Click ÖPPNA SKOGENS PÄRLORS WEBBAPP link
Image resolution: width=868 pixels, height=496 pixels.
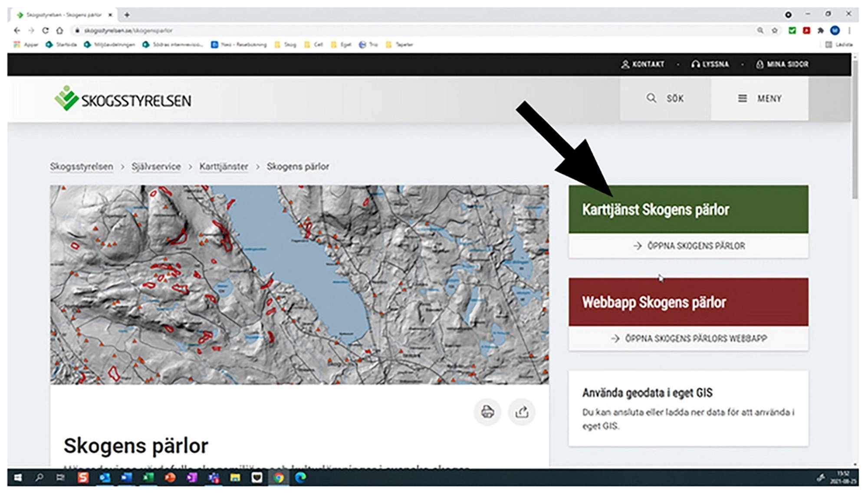point(689,338)
